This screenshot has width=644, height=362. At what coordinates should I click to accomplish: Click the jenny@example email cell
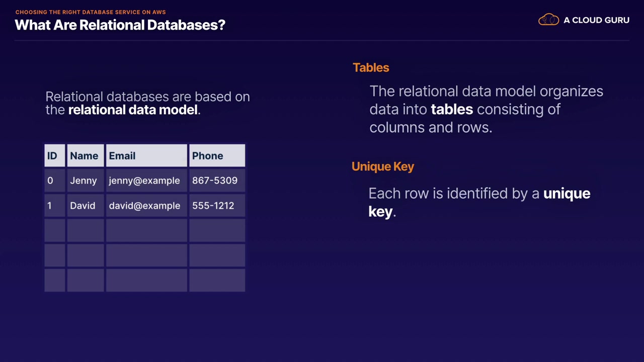point(145,180)
